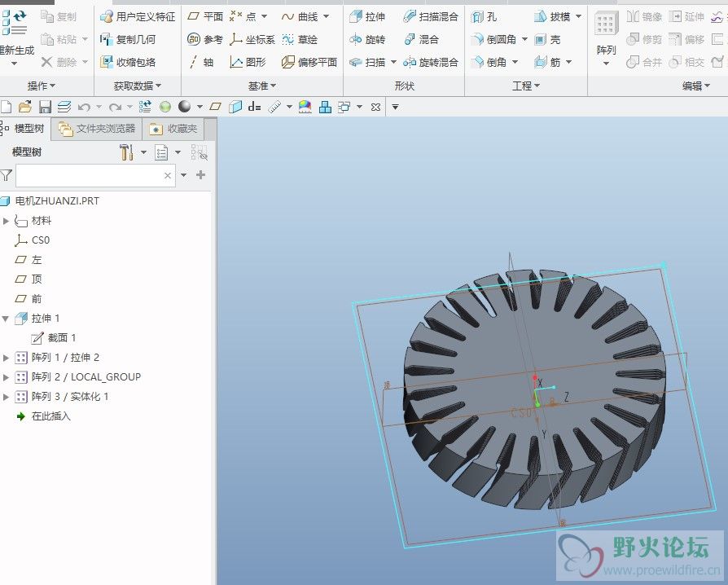Open the Editing (编辑) group dropdown
This screenshot has width=728, height=585.
click(x=696, y=86)
